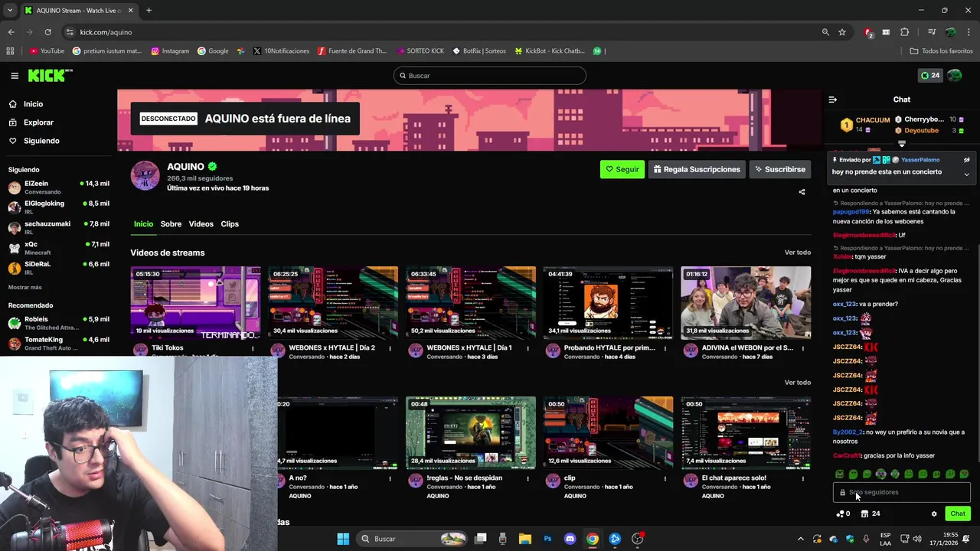Open WEBONES x HYTALE Día 2 thumbnail
Viewport: 980px width, 551px height.
pyautogui.click(x=333, y=302)
